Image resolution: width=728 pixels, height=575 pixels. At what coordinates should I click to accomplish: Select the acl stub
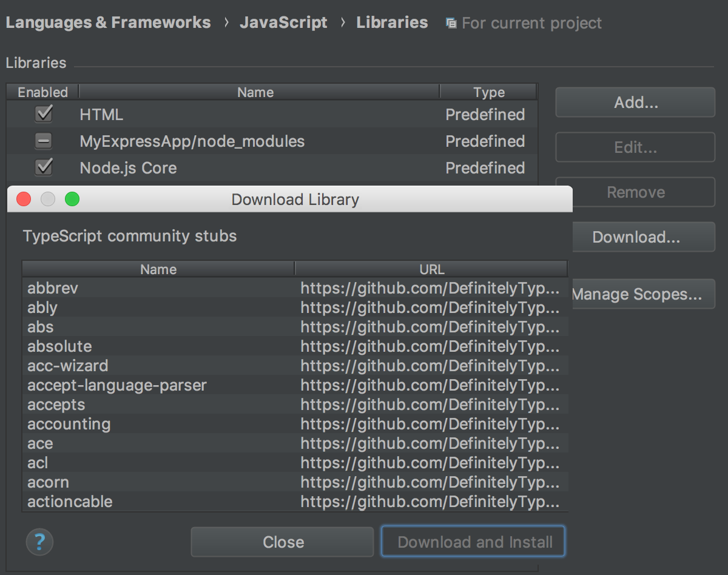(x=38, y=463)
